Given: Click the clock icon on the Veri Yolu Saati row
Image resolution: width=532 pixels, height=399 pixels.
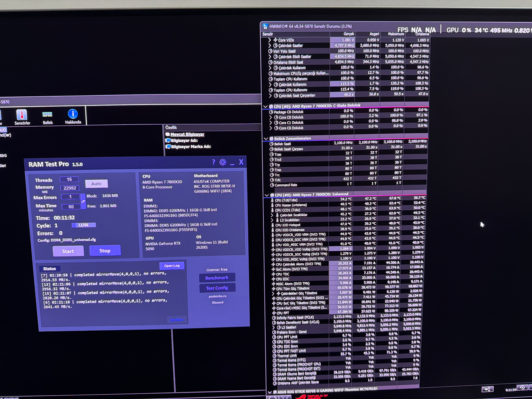Looking at the screenshot, I should click(270, 51).
